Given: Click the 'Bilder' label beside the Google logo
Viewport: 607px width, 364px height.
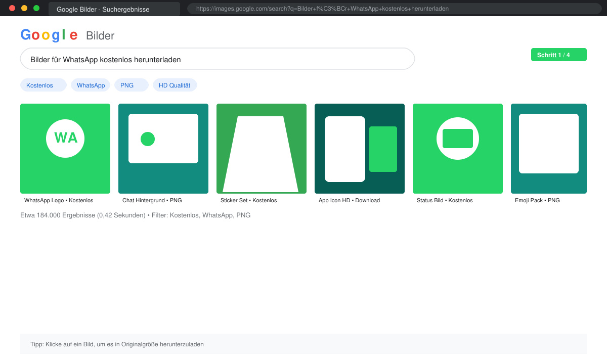Looking at the screenshot, I should 100,35.
